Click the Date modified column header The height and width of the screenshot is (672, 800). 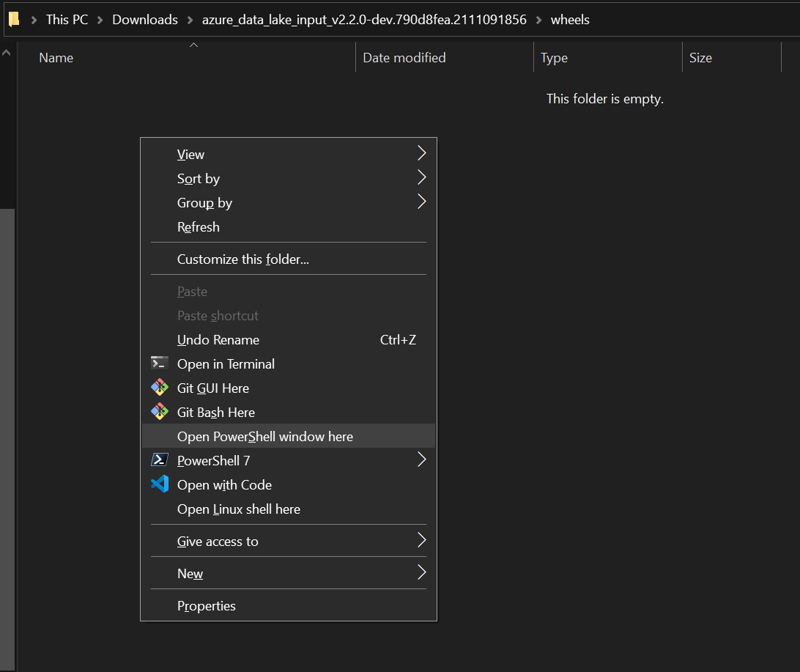404,57
